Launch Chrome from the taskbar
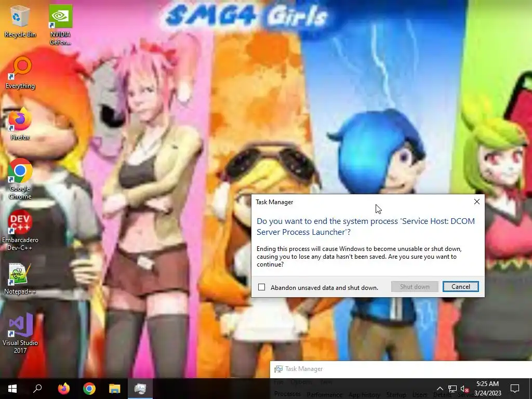The width and height of the screenshot is (532, 399). point(89,389)
